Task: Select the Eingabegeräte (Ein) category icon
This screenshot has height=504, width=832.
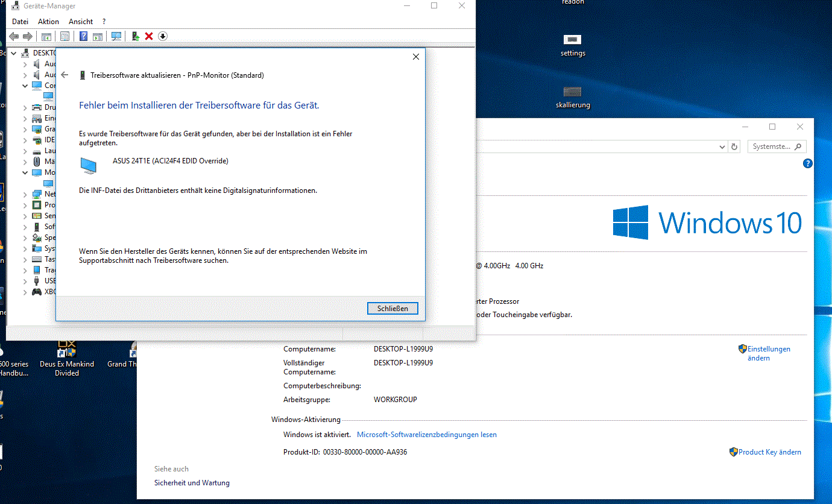Action: point(36,118)
